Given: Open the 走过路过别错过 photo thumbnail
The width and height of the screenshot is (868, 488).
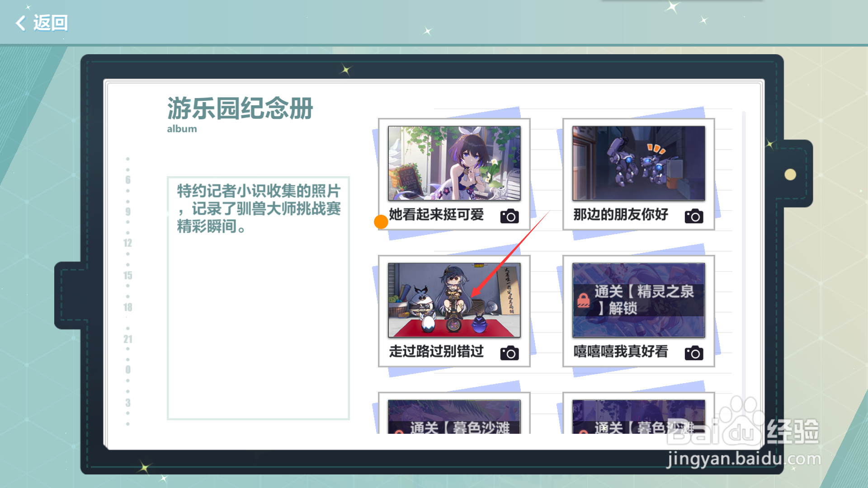Looking at the screenshot, I should [454, 300].
